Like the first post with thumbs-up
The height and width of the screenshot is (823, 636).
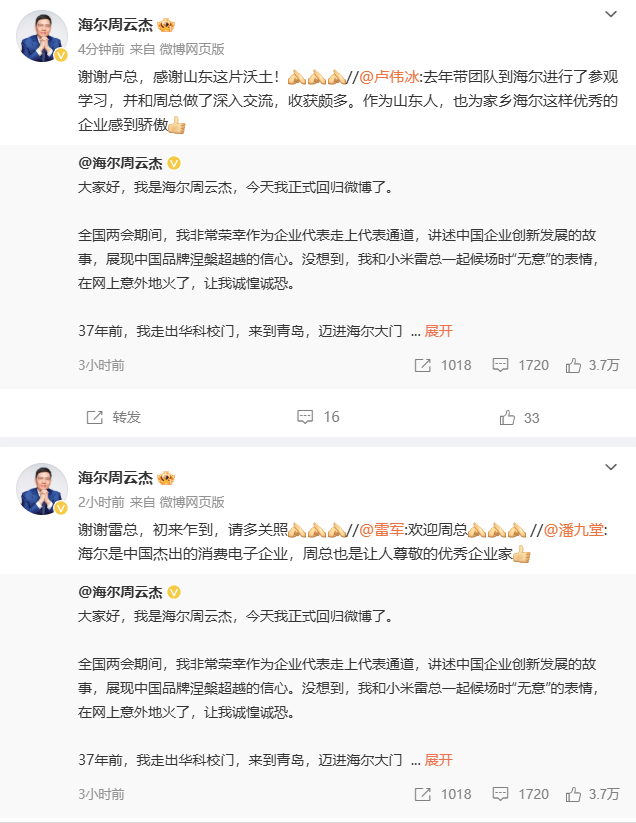[507, 417]
